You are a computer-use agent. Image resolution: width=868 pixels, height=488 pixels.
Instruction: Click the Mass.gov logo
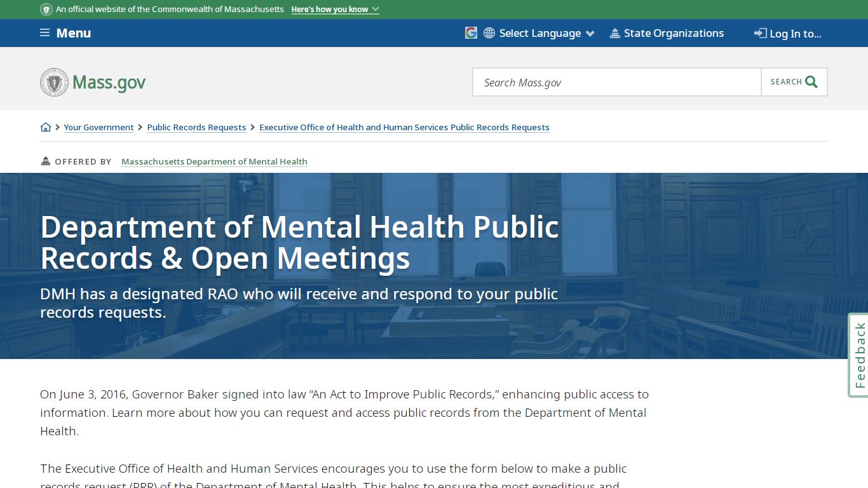93,82
